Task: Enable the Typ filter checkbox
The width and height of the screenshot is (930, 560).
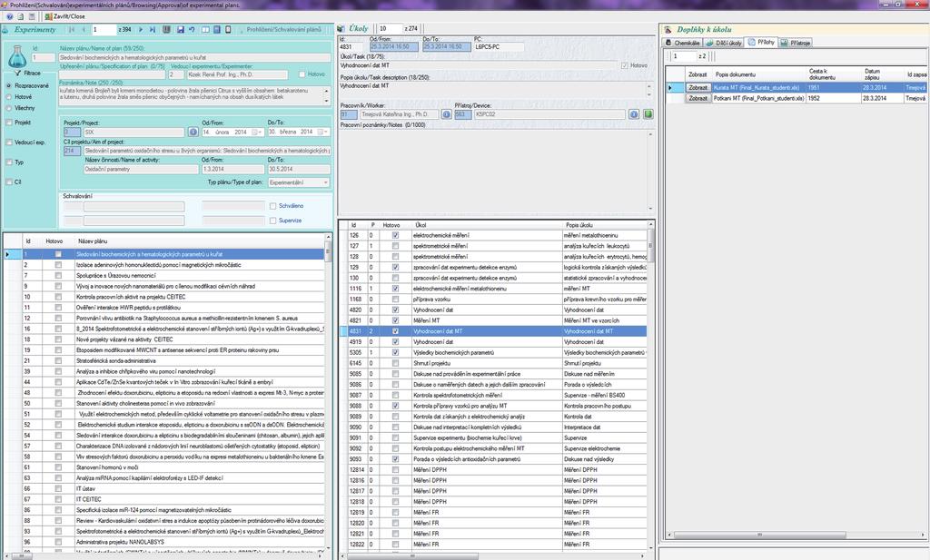Action: 9,162
